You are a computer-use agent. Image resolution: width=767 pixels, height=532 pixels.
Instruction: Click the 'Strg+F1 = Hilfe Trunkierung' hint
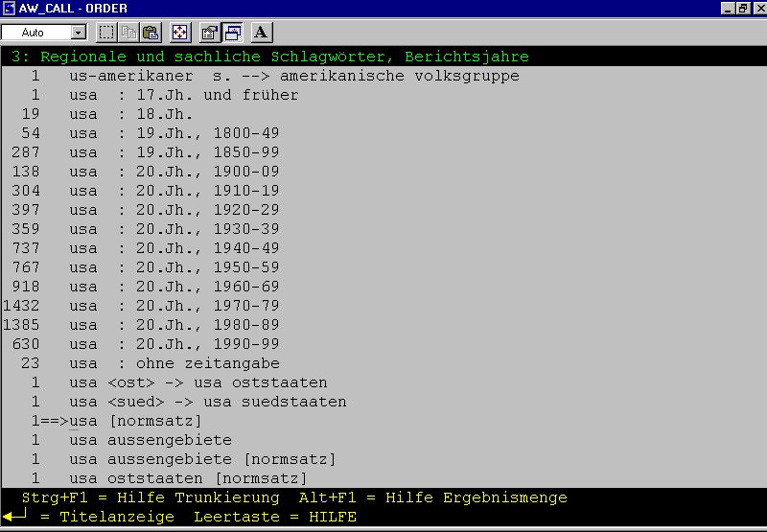tap(151, 497)
